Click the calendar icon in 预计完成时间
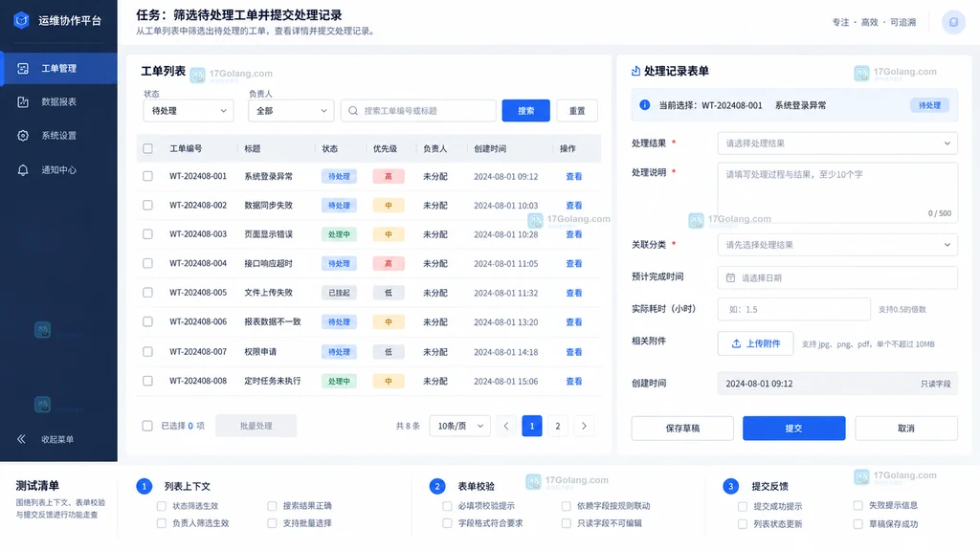 coord(730,277)
